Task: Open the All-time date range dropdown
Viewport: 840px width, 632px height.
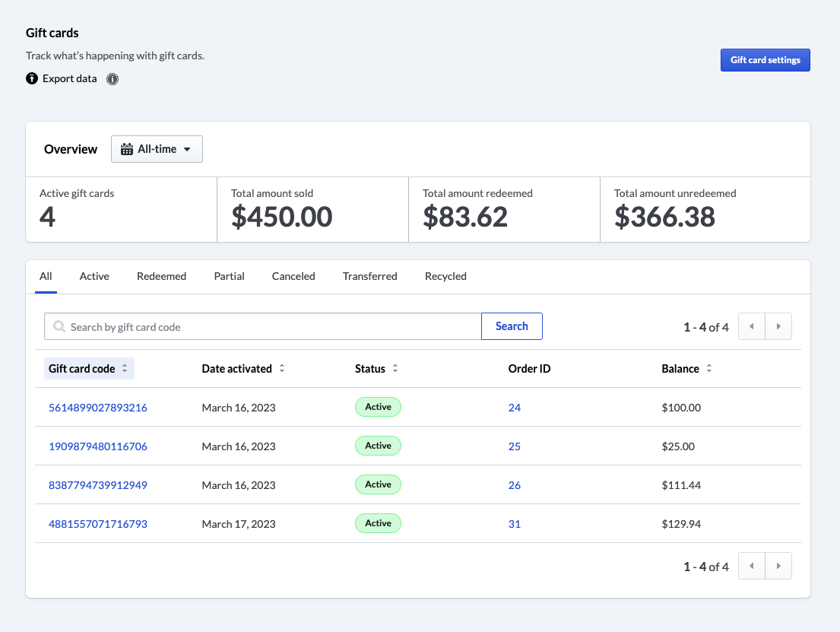Action: click(157, 149)
